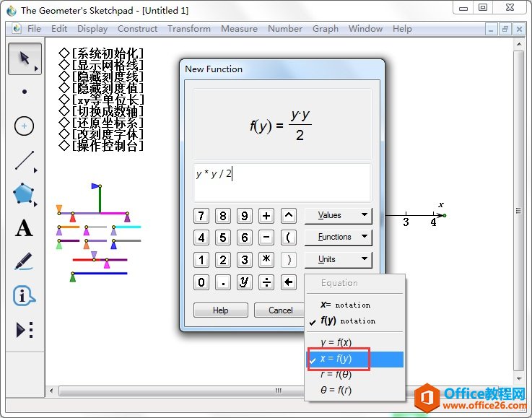Open the Custom tools icon

(25, 329)
